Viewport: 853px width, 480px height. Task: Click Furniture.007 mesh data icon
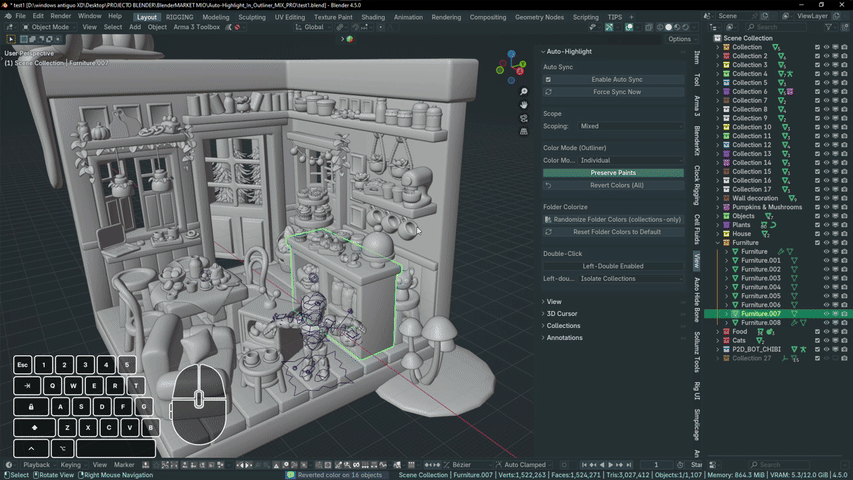[x=794, y=314]
